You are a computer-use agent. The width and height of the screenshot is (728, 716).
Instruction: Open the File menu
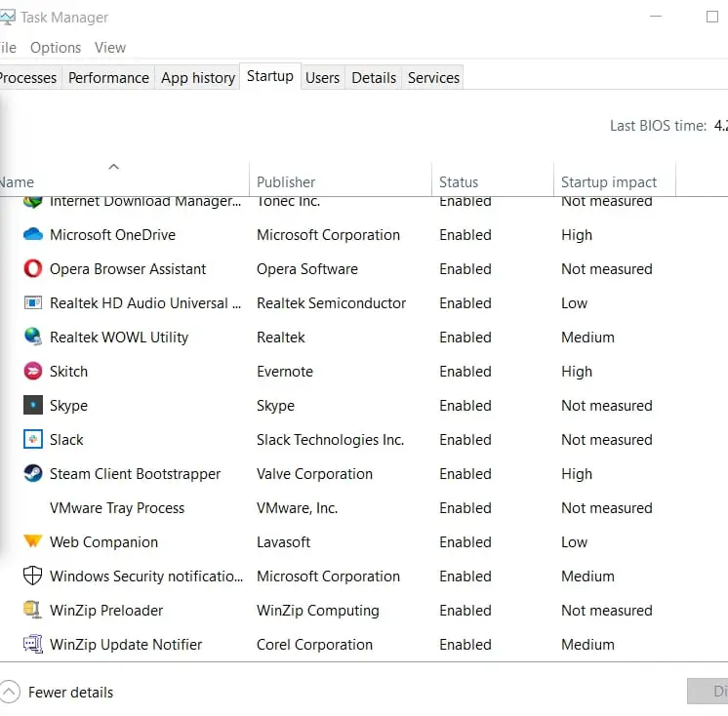(x=8, y=48)
